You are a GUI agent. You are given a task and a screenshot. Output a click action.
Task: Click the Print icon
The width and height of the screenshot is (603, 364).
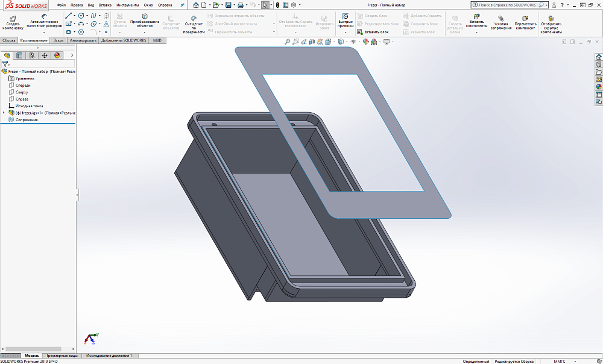pos(241,5)
